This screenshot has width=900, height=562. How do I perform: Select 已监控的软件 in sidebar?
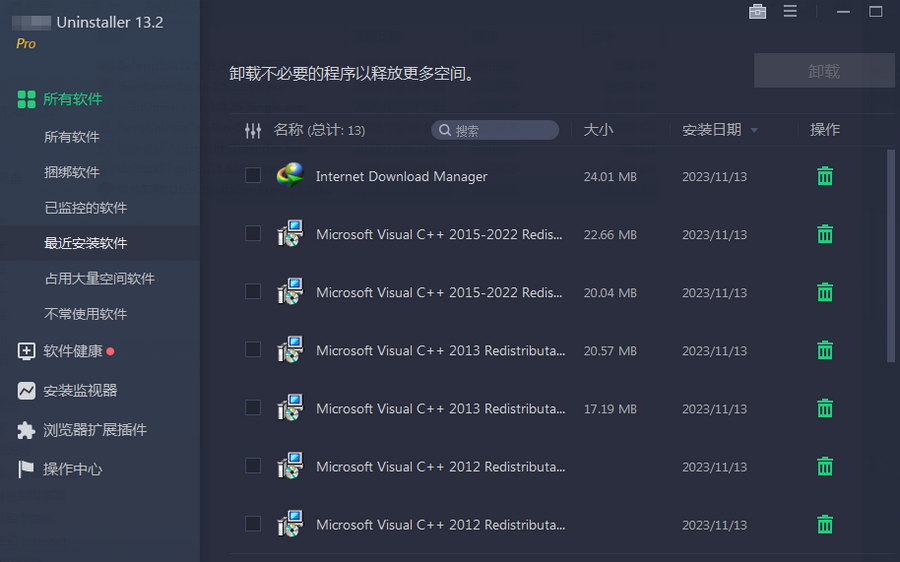[x=86, y=208]
